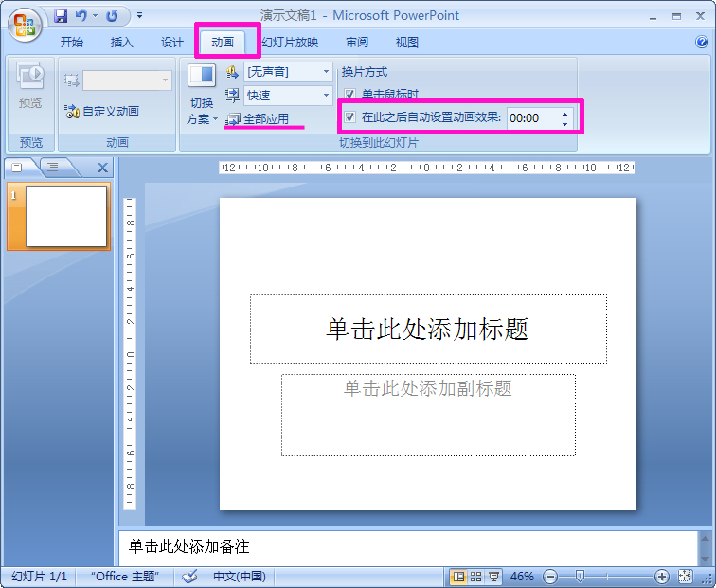Switch to the 开始 tab
716x588 pixels.
click(72, 43)
